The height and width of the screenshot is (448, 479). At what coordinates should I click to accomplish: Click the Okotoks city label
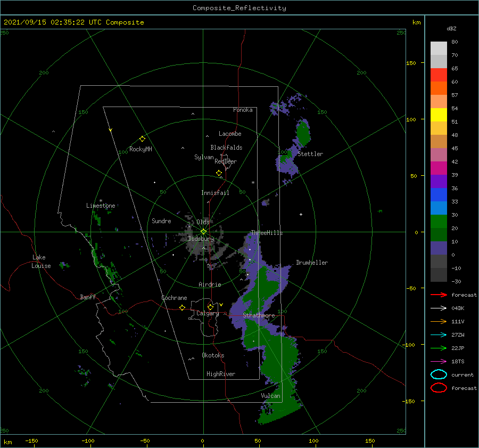point(213,355)
